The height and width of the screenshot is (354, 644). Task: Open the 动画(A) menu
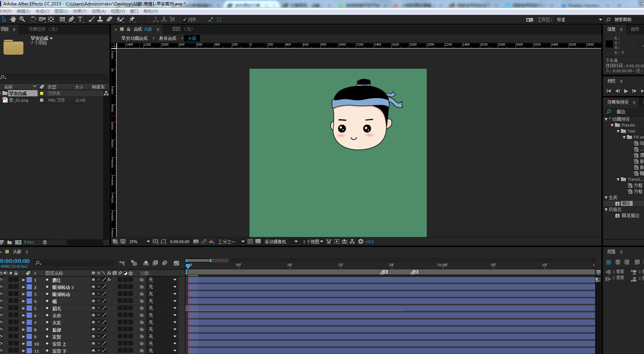coord(99,11)
